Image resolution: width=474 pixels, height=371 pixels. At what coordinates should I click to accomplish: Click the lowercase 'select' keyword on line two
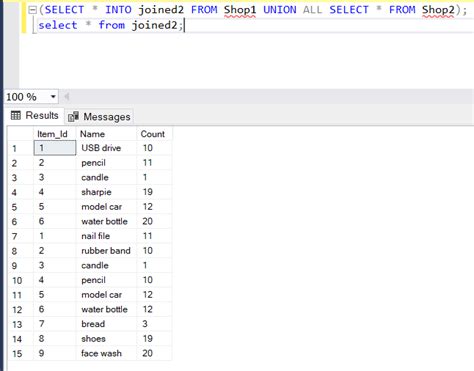pos(58,25)
